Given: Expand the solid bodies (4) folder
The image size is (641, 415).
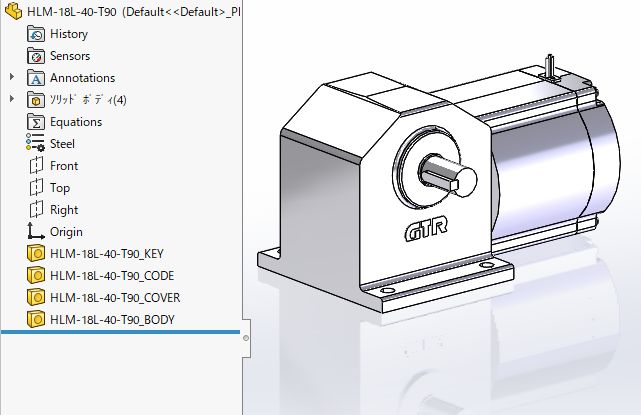Looking at the screenshot, I should (x=12, y=99).
